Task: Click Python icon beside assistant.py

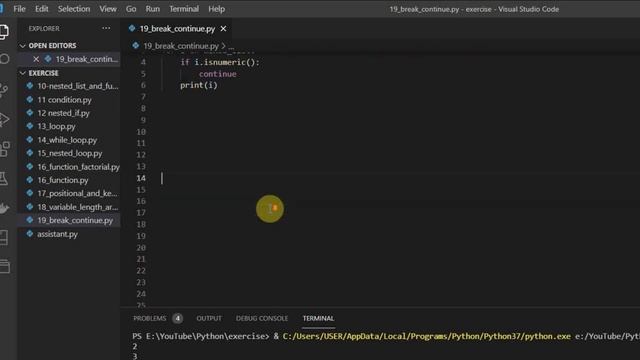Action: [30, 234]
